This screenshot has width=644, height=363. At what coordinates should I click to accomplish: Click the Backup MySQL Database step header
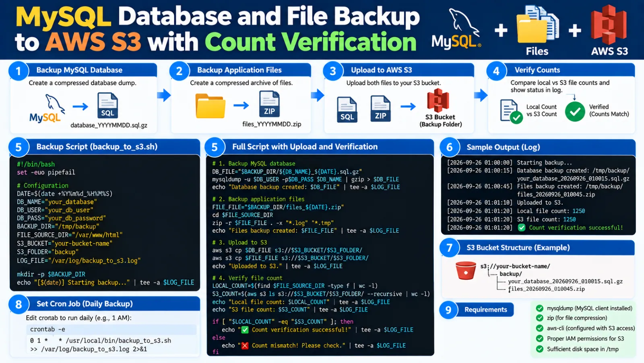83,70
